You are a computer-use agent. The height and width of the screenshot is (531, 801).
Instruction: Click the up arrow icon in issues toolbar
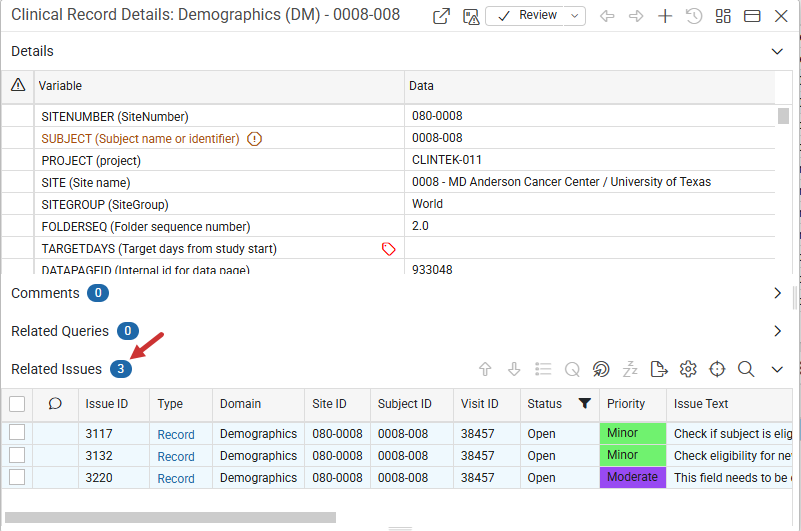pyautogui.click(x=485, y=369)
